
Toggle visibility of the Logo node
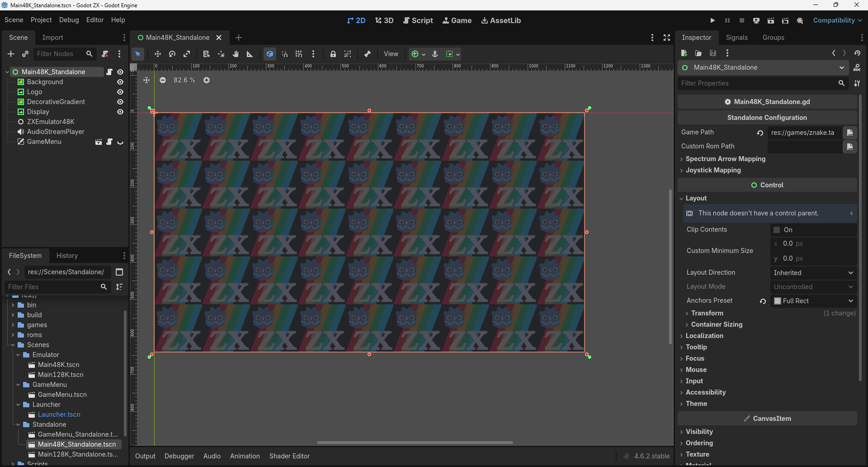[120, 92]
